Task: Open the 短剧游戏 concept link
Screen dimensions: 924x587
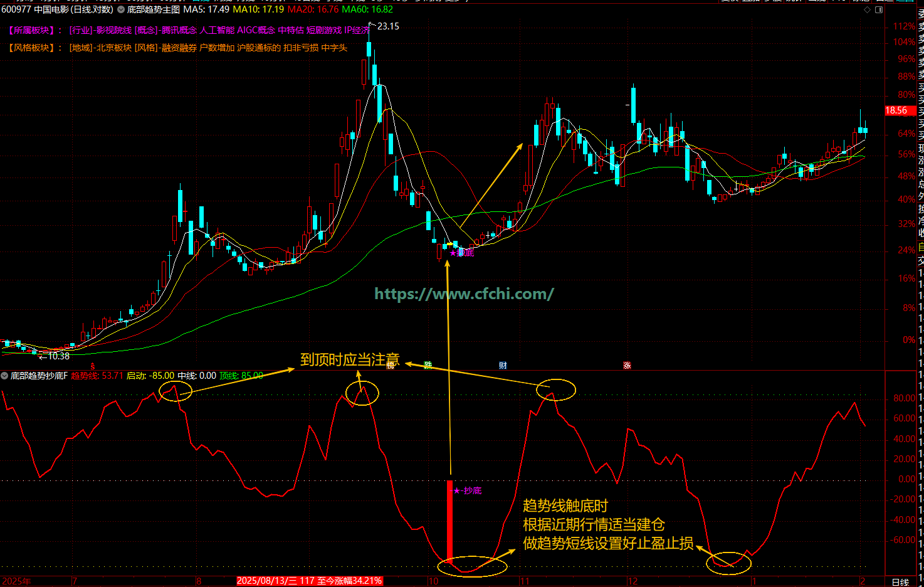Action: click(324, 30)
